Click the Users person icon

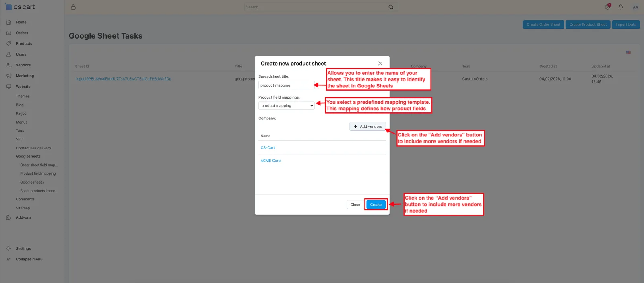coord(9,54)
